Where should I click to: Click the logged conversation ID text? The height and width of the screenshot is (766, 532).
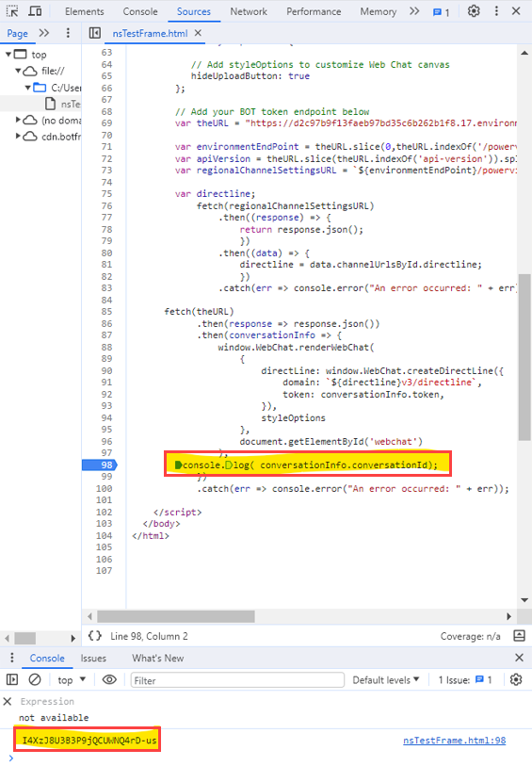coord(89,741)
